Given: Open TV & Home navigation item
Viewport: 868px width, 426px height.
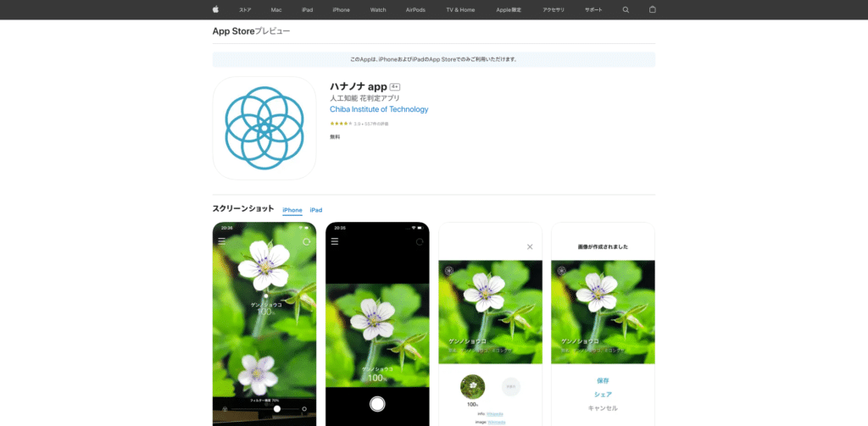Looking at the screenshot, I should 460,10.
